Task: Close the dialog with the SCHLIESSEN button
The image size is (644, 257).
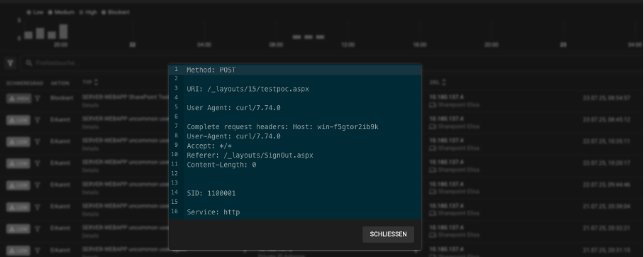Action: click(388, 234)
